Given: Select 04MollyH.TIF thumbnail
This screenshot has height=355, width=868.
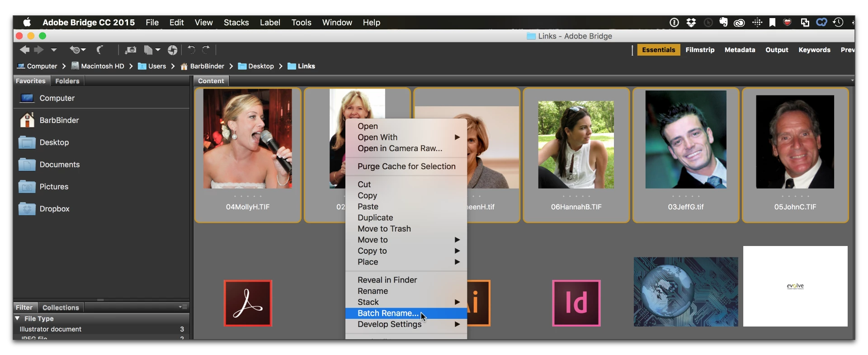Looking at the screenshot, I should [x=248, y=138].
